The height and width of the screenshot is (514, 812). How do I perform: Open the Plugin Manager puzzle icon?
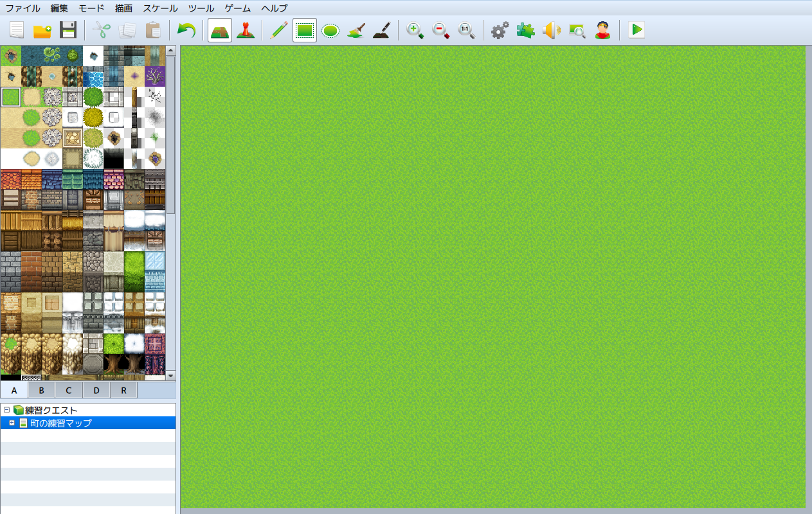pyautogui.click(x=525, y=30)
